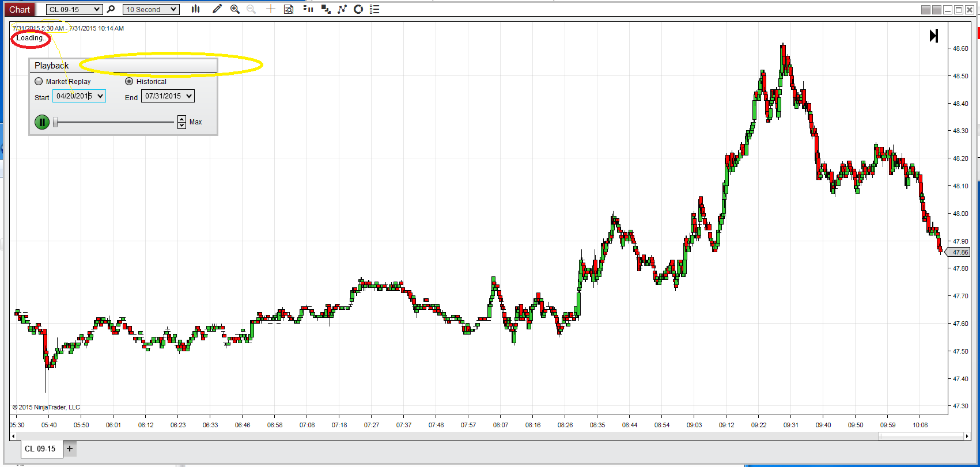This screenshot has height=467, width=980.
Task: Add a new tab with plus button
Action: coord(70,449)
